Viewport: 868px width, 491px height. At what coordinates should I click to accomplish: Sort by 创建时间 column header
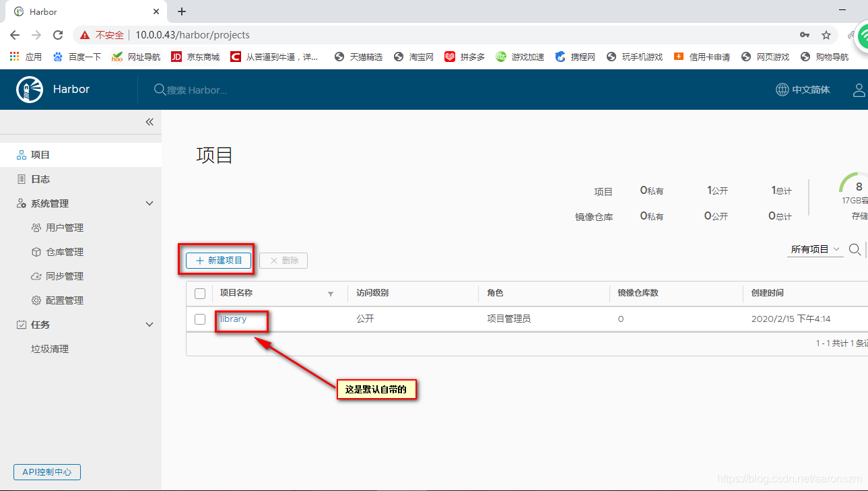click(x=768, y=293)
